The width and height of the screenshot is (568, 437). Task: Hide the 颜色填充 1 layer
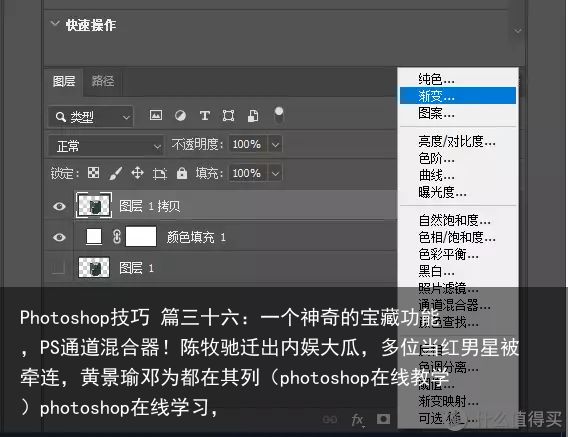click(59, 237)
